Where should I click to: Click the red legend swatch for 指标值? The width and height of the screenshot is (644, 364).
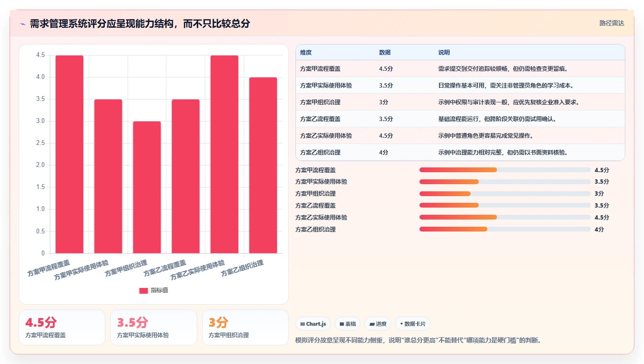(143, 290)
